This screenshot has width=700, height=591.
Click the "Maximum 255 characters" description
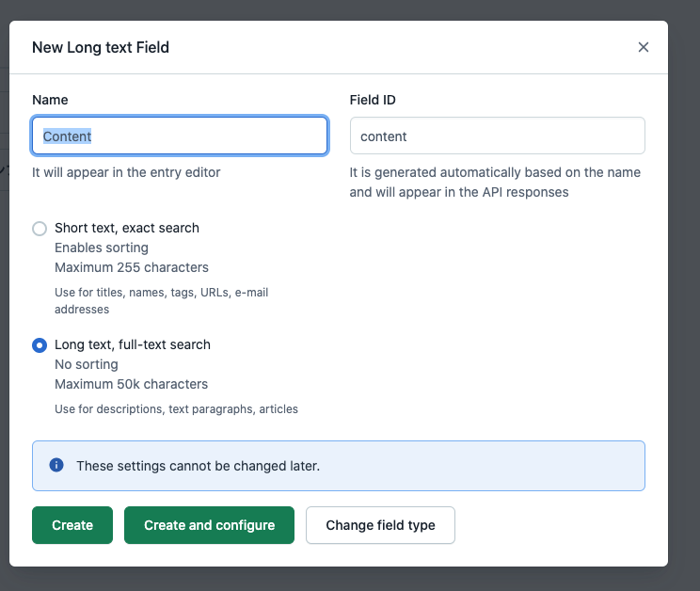[132, 267]
